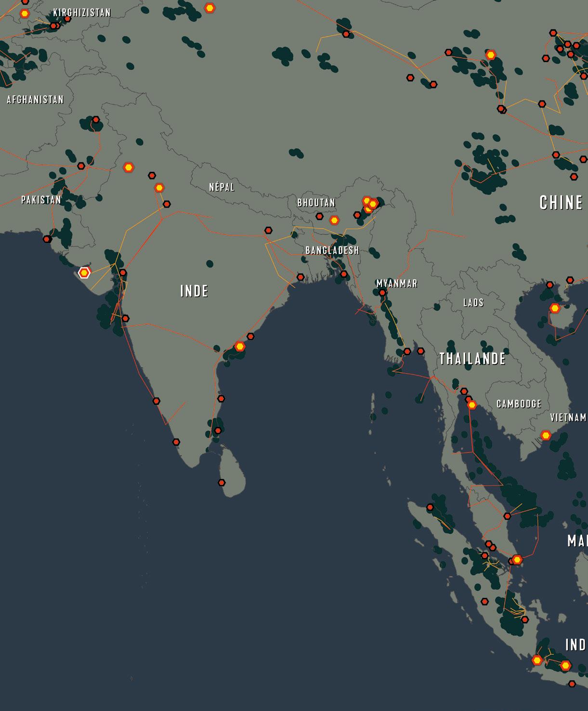Select the red marker southeast of Népal label
This screenshot has width=588, height=711.
click(268, 231)
